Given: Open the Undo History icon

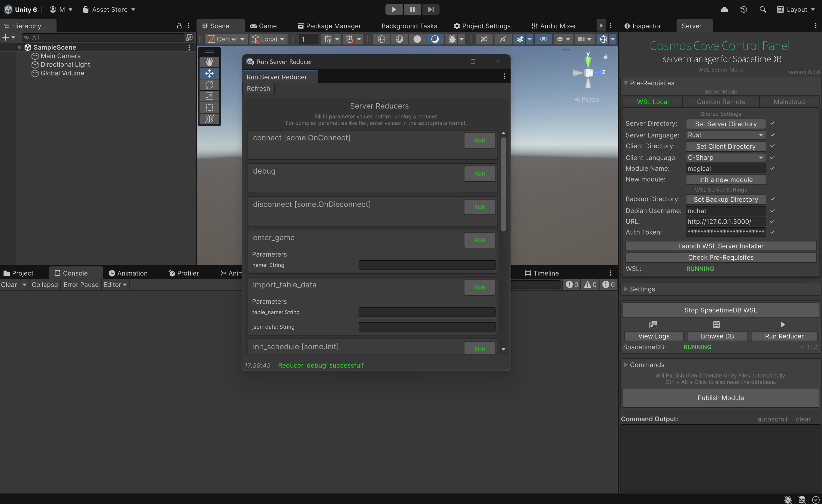Looking at the screenshot, I should (744, 9).
